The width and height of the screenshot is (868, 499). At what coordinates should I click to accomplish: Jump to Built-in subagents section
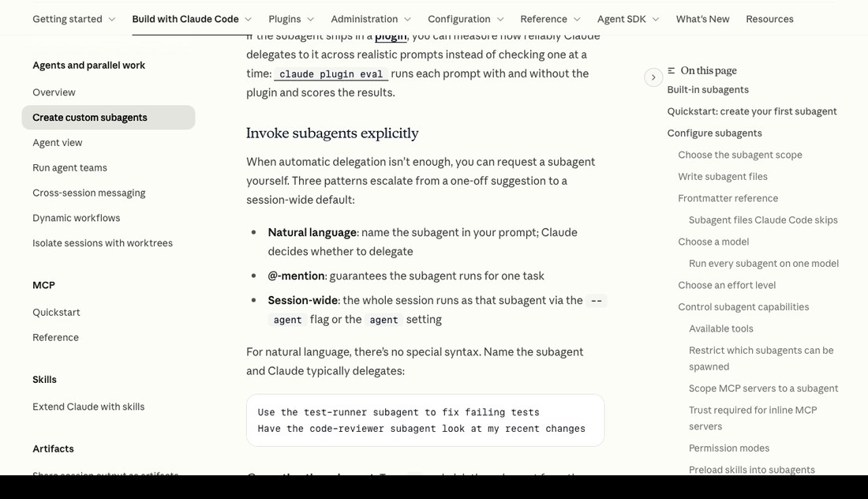tap(708, 90)
